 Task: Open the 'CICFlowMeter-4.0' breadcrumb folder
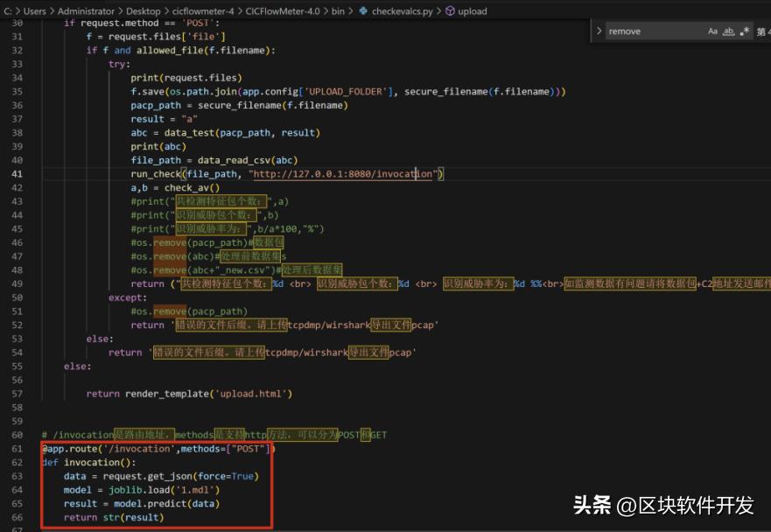click(283, 11)
